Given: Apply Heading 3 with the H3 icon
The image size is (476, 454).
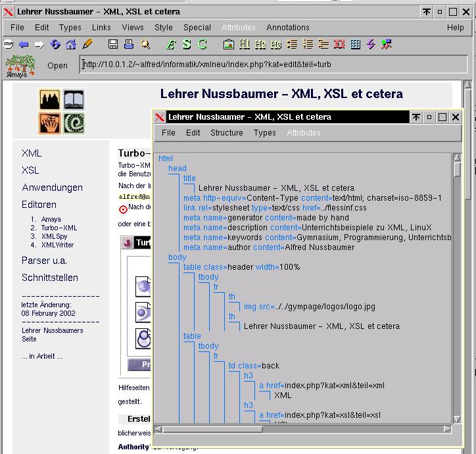Looking at the screenshot, I should point(276,45).
